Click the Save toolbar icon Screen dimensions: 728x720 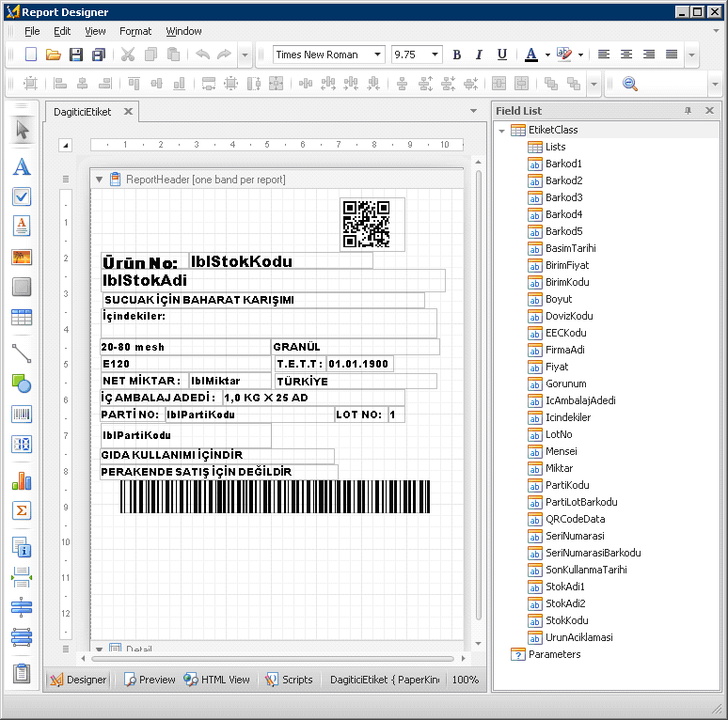point(77,55)
